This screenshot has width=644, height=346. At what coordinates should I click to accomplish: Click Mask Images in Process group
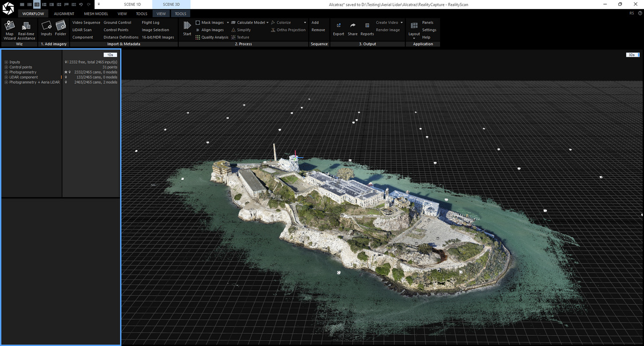click(209, 23)
